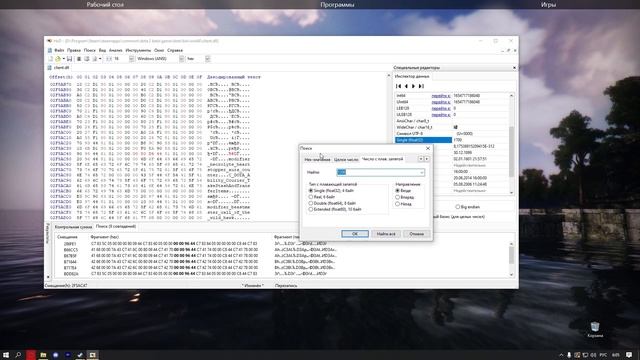The width and height of the screenshot is (640, 360).
Task: Click the Windows Start button
Action: pyautogui.click(x=6, y=355)
